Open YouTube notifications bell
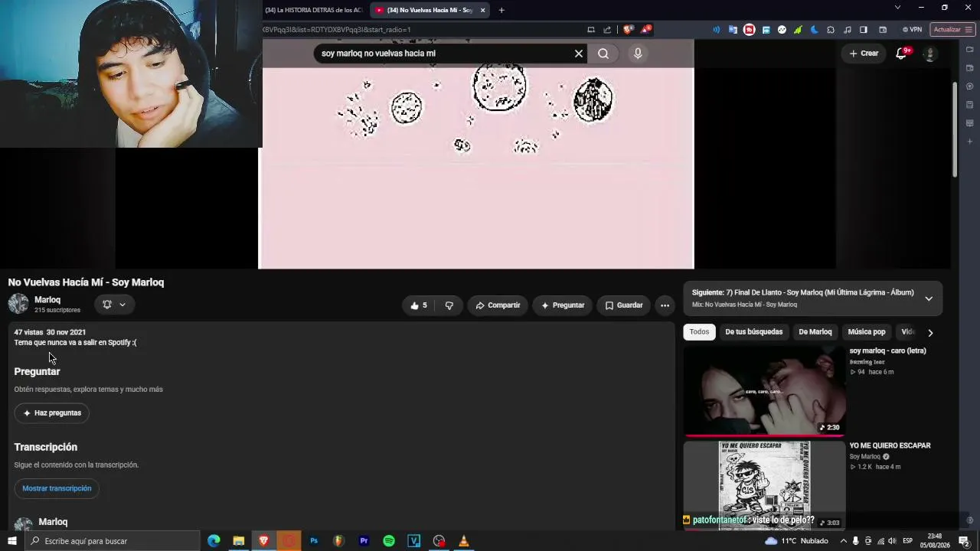The image size is (980, 551). [901, 54]
